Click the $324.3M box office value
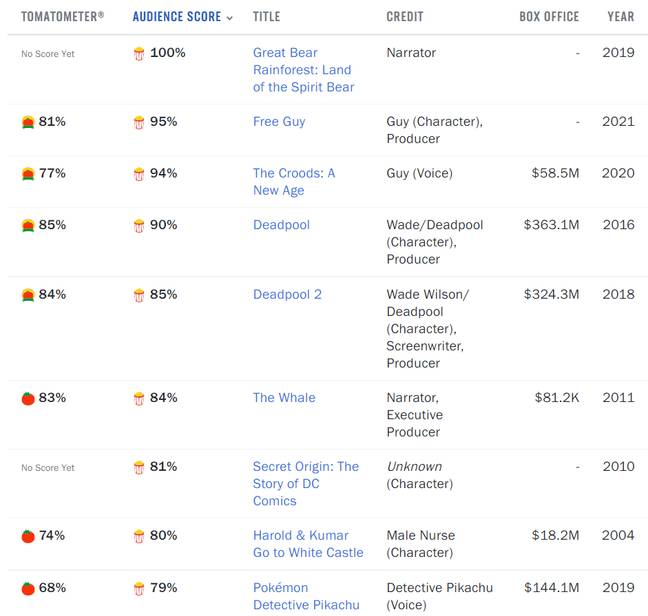The height and width of the screenshot is (616, 648). [x=552, y=294]
